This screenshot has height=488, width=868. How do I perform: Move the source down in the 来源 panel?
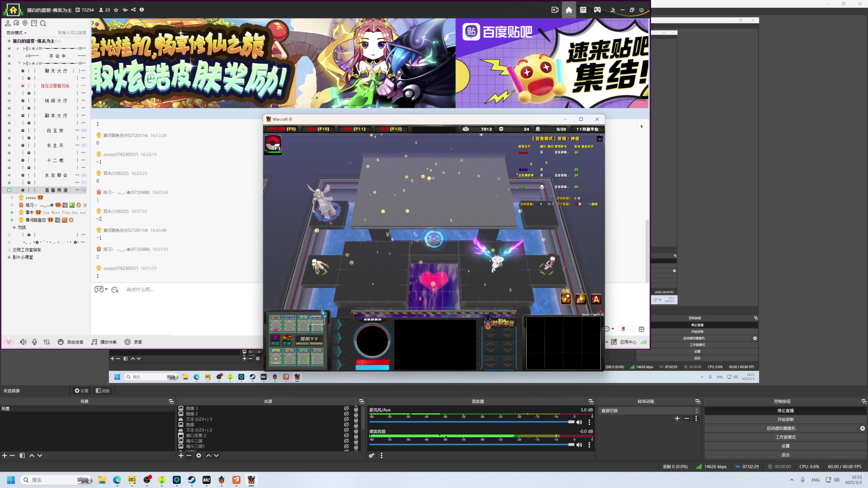coord(216,455)
